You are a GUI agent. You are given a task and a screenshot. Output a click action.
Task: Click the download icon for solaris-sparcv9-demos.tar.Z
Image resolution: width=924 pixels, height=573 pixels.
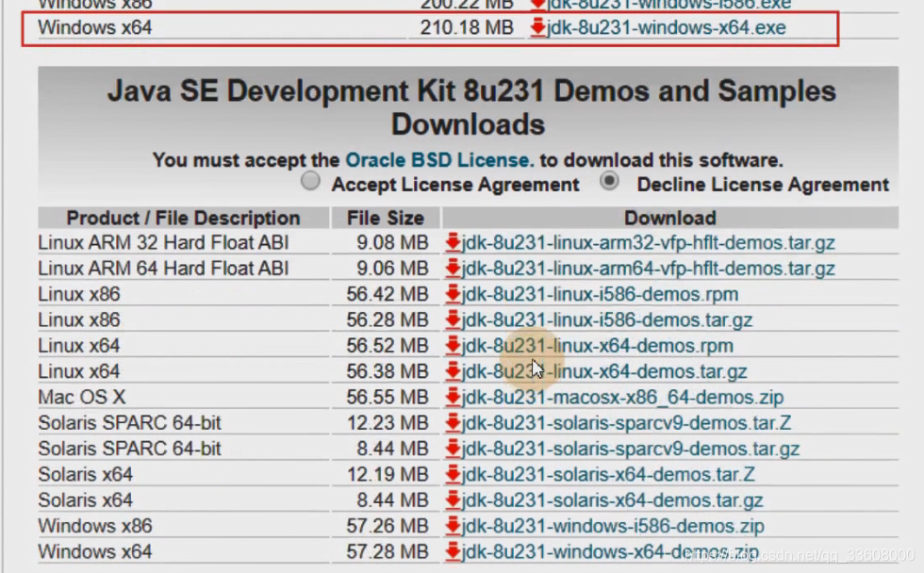[x=453, y=422]
